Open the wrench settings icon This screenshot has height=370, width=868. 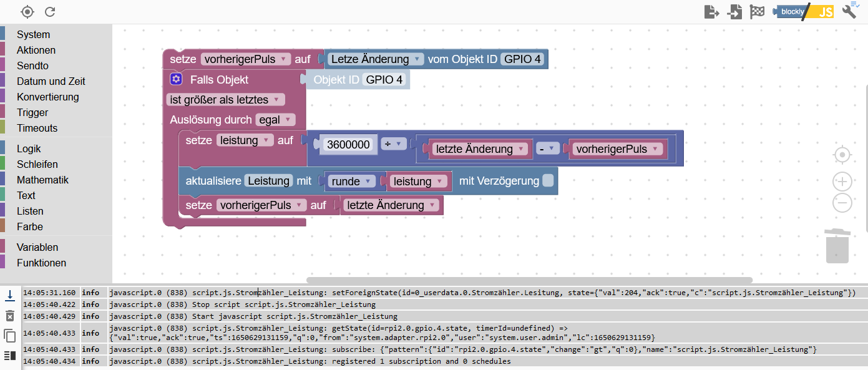(x=851, y=10)
